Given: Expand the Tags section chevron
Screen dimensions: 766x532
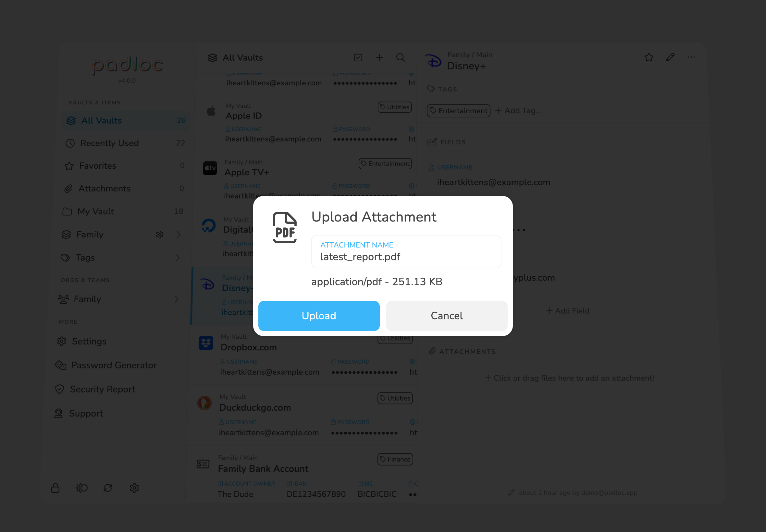Looking at the screenshot, I should point(178,258).
